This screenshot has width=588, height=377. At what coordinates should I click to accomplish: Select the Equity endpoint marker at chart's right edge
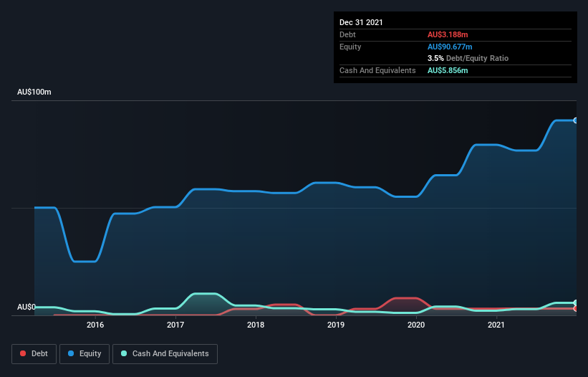click(576, 120)
